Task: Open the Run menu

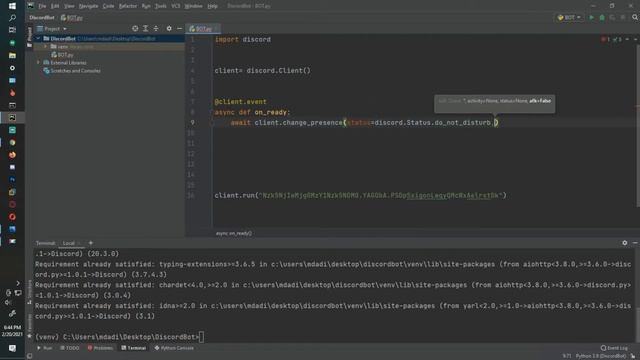Action: (x=146, y=6)
